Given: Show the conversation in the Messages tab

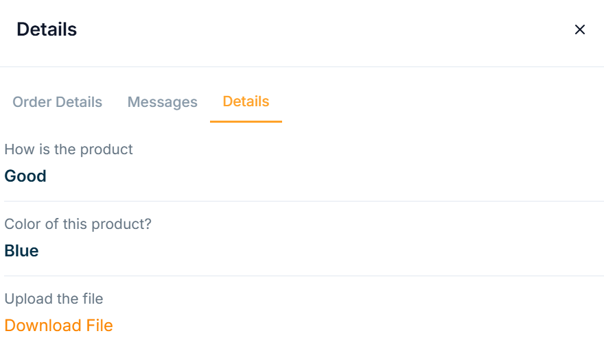Looking at the screenshot, I should pos(163,102).
